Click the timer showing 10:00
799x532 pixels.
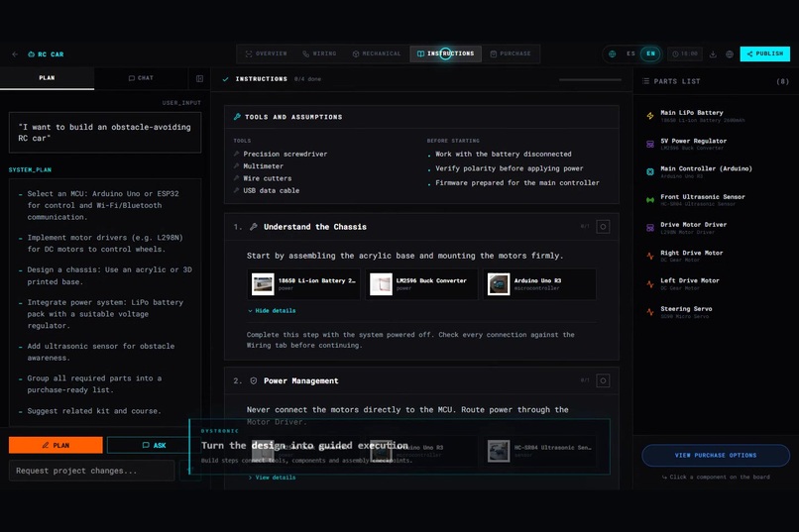[x=685, y=53]
